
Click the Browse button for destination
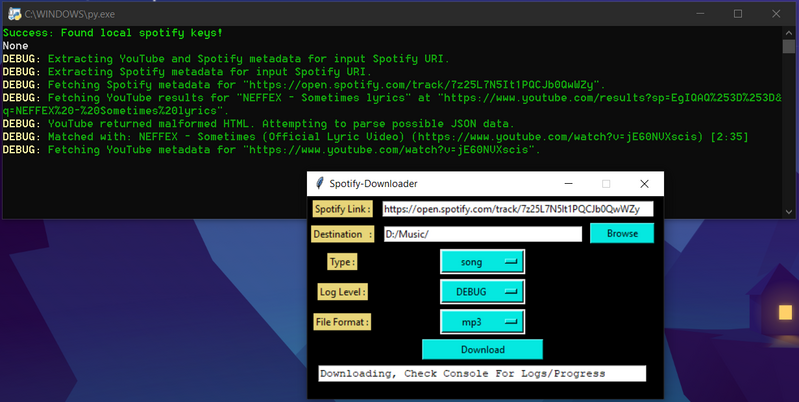pos(622,233)
